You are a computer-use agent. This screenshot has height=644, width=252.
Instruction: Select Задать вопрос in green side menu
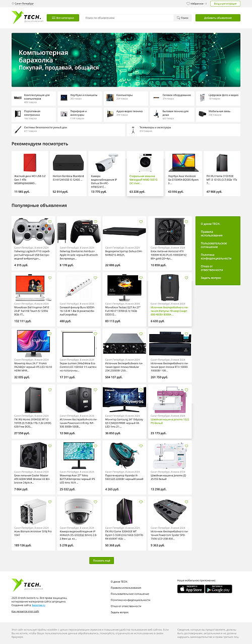point(211,278)
